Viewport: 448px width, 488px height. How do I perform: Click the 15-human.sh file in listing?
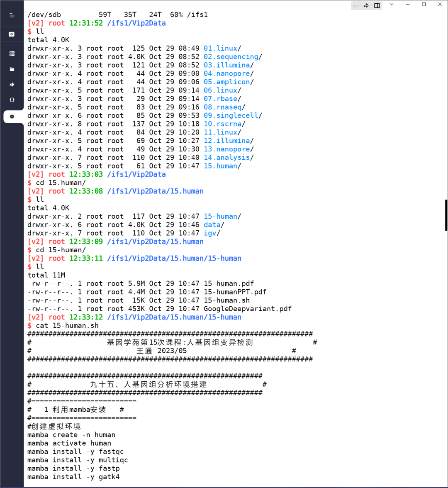click(226, 300)
